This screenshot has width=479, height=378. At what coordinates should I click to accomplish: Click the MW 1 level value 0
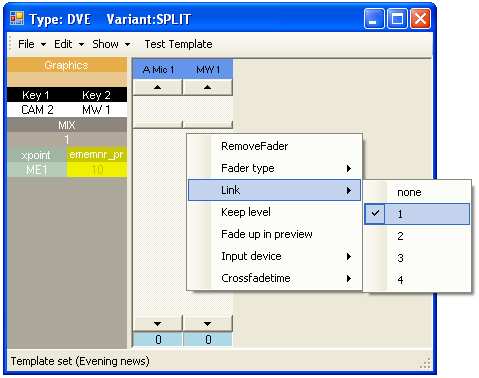[x=208, y=339]
